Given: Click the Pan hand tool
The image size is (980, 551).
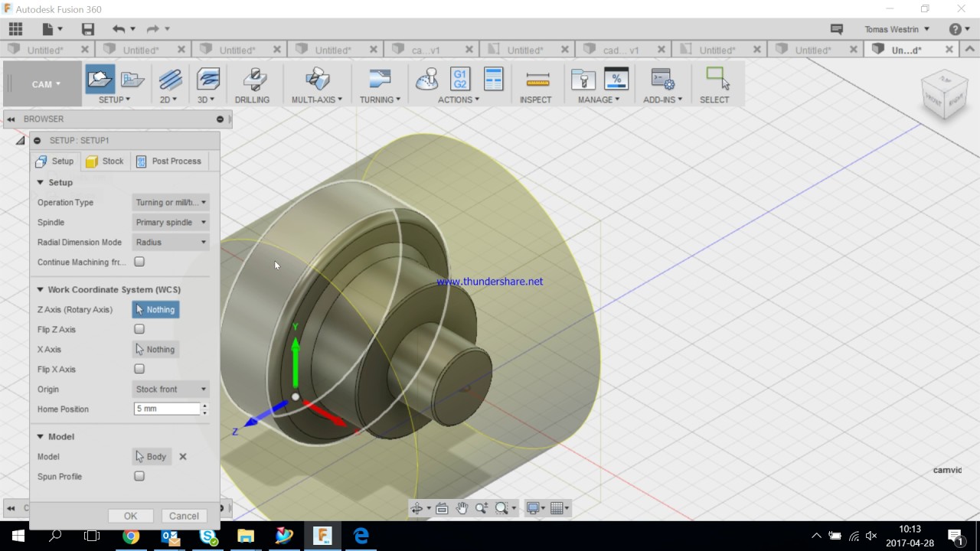Looking at the screenshot, I should point(462,508).
